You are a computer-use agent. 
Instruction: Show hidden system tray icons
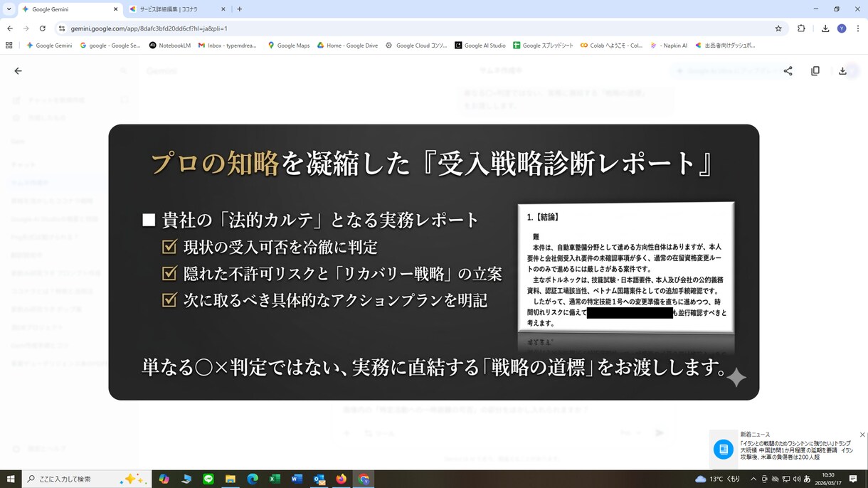[753, 479]
